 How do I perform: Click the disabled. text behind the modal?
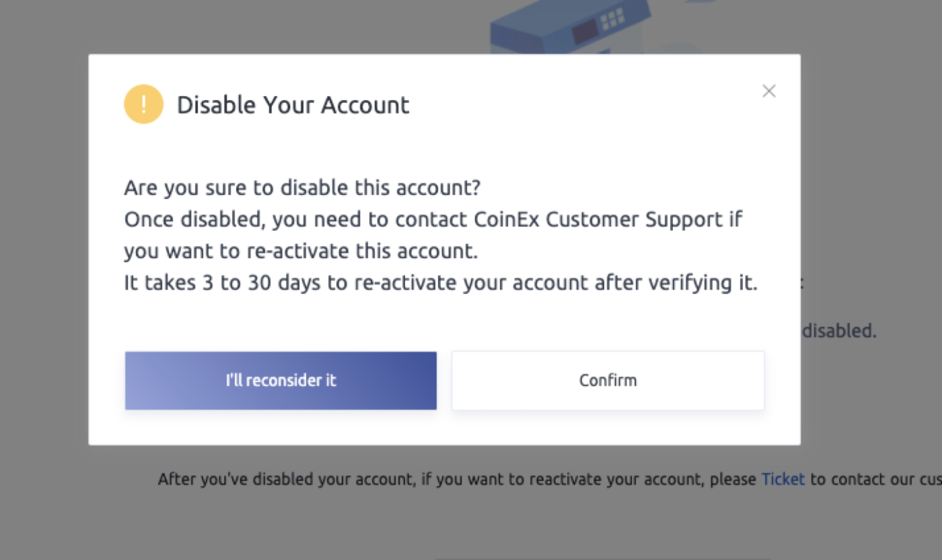coord(838,330)
